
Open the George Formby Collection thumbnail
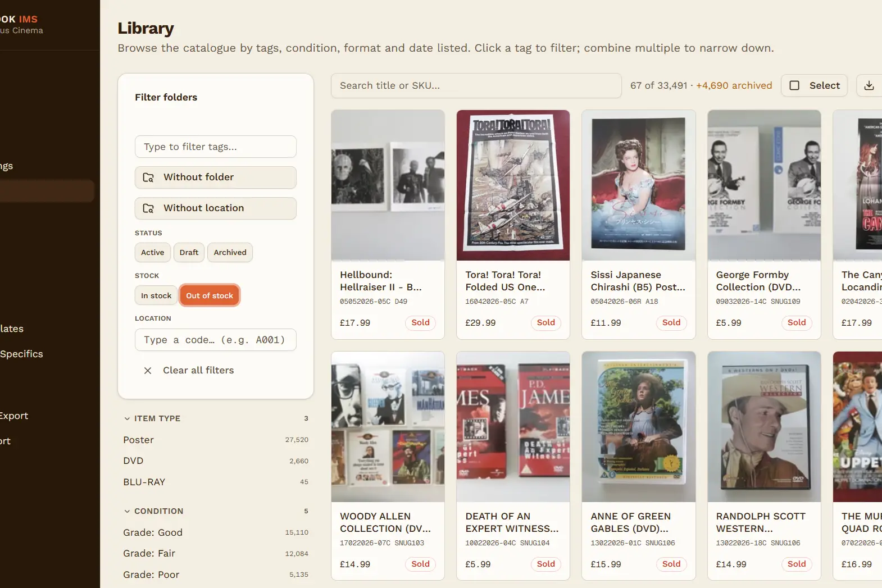[x=764, y=185]
